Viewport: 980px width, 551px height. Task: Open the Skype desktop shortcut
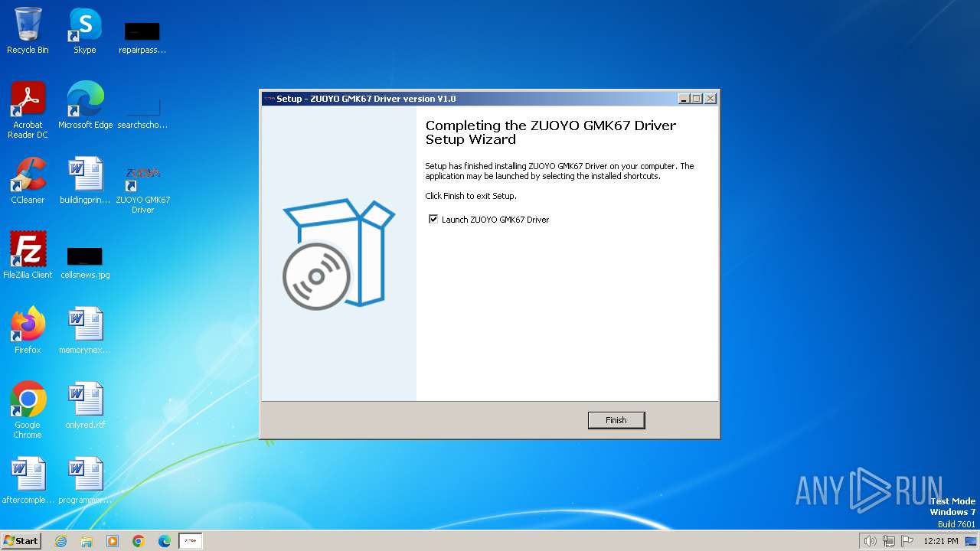(x=85, y=31)
